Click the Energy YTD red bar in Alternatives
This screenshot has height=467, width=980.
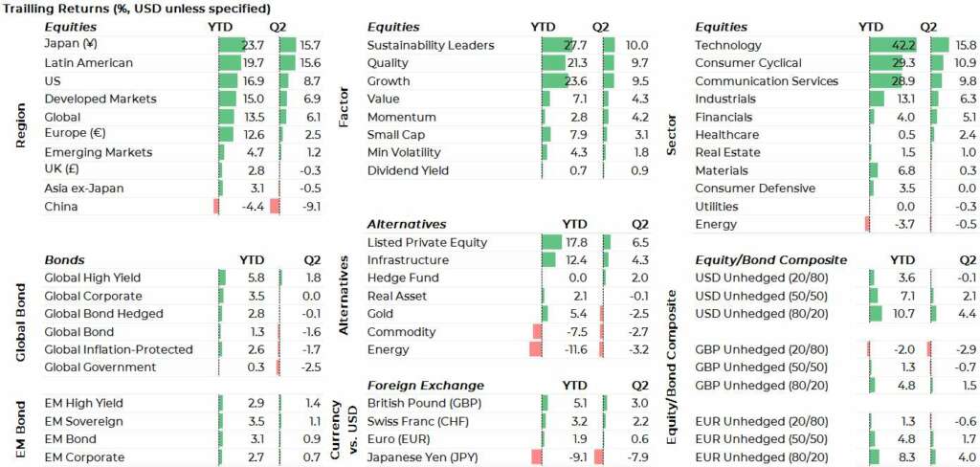(x=535, y=349)
